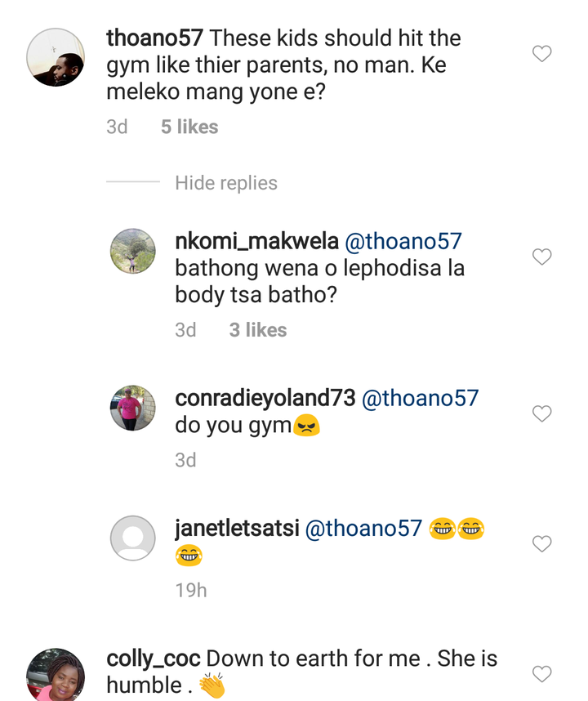Tap the janetletsatsi username

tap(237, 529)
